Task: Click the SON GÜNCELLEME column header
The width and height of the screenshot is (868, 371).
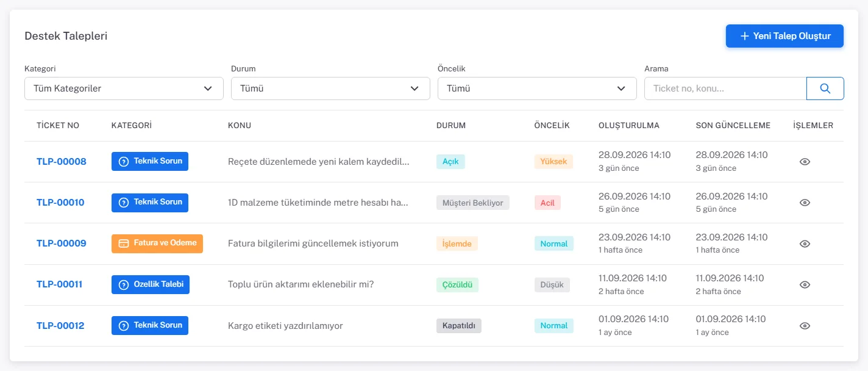Action: coord(733,126)
